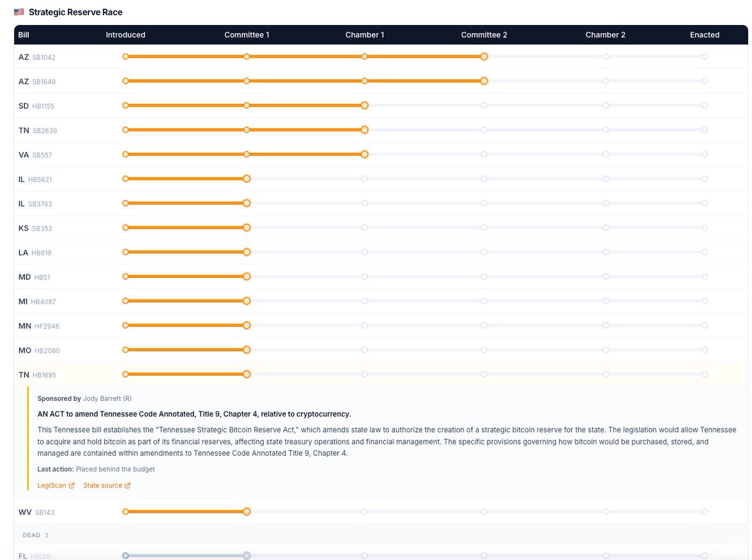Click the Bill column header

click(x=24, y=35)
